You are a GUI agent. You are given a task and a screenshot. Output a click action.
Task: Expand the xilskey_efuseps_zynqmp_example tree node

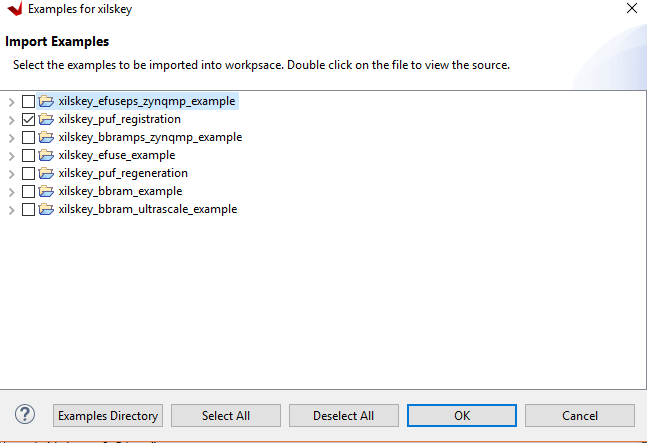click(12, 102)
